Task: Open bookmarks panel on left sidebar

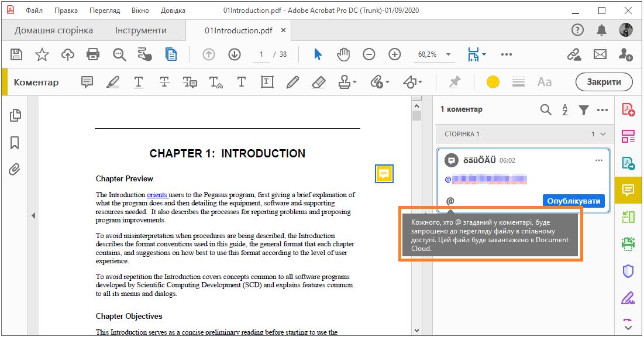Action: [x=15, y=143]
